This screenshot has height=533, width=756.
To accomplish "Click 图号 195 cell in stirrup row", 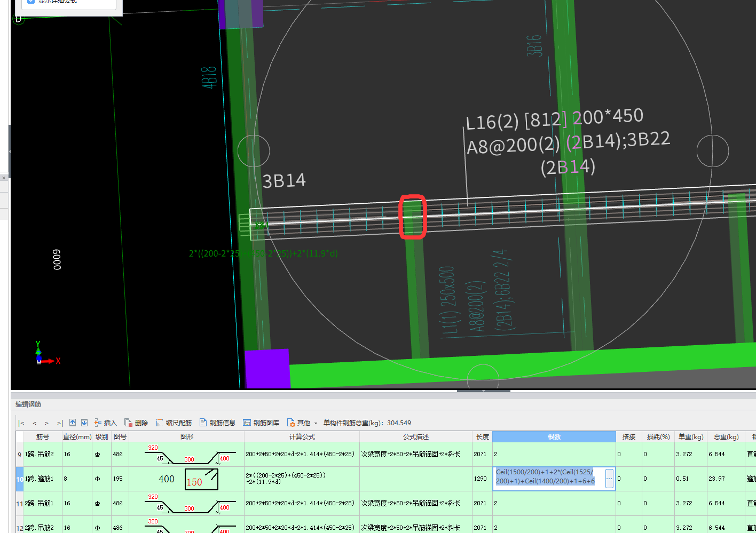I will coord(120,479).
